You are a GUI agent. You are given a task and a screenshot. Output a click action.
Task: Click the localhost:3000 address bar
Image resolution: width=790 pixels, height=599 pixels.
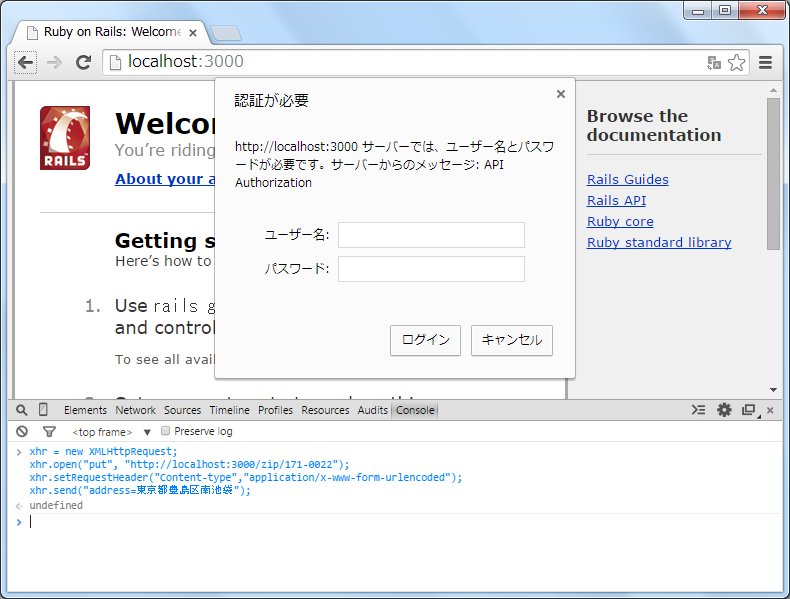point(403,62)
